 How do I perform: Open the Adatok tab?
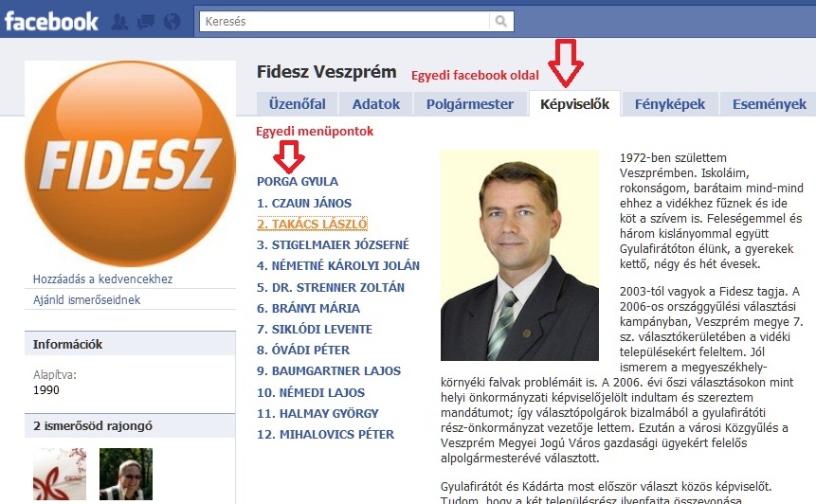coord(375,104)
